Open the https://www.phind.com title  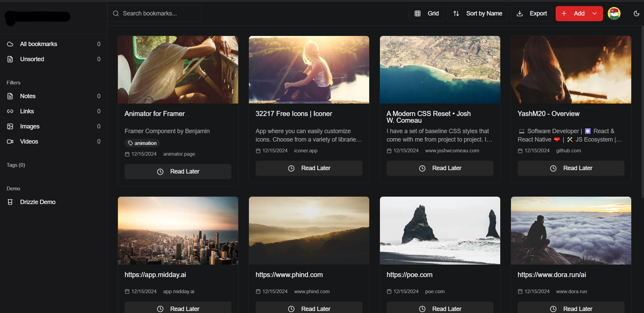point(289,275)
